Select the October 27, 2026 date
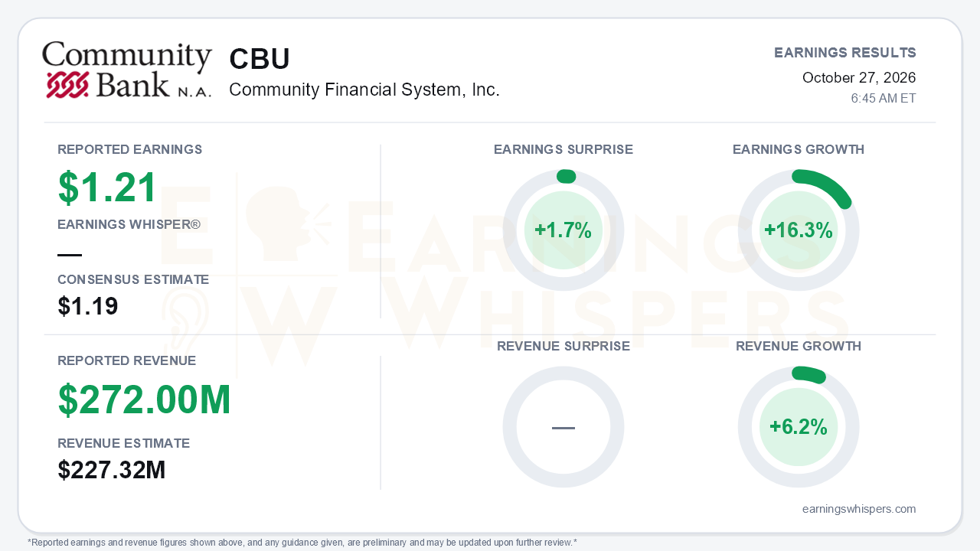 pyautogui.click(x=859, y=78)
